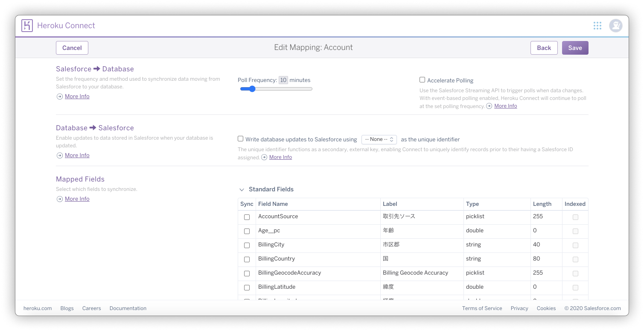Open the Careers footer link
Screen dimensions: 644x331
tap(92, 308)
